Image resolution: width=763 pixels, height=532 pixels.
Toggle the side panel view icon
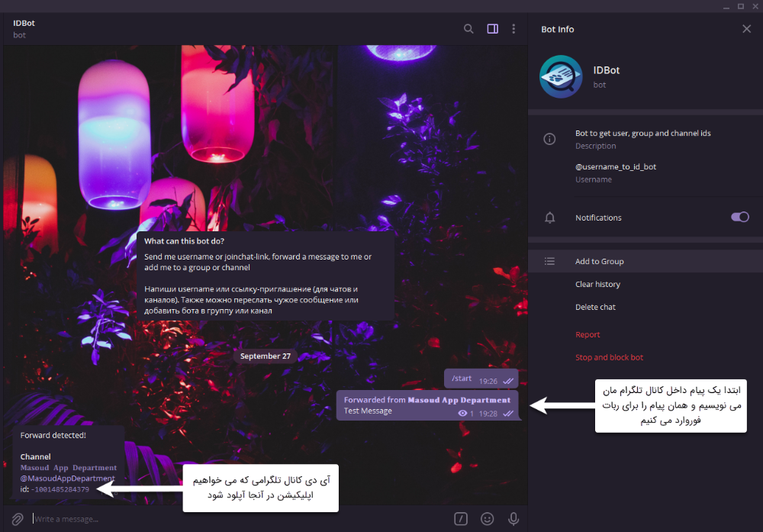tap(492, 29)
